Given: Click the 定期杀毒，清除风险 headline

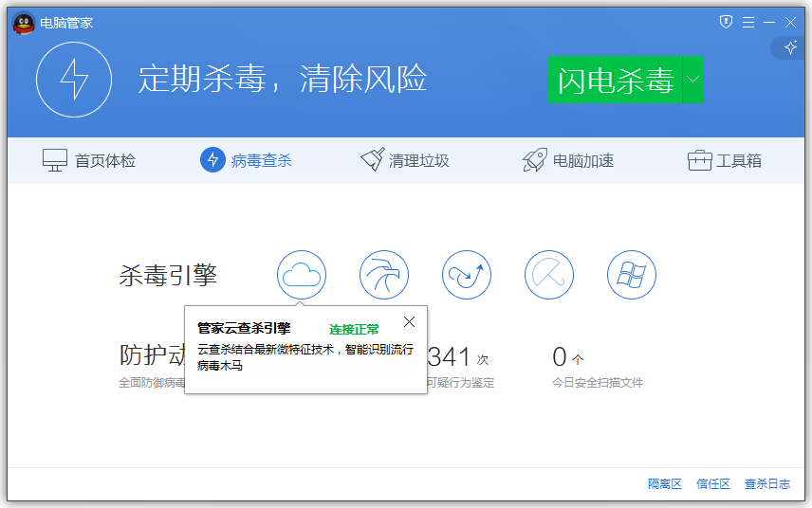Looking at the screenshot, I should [x=283, y=80].
